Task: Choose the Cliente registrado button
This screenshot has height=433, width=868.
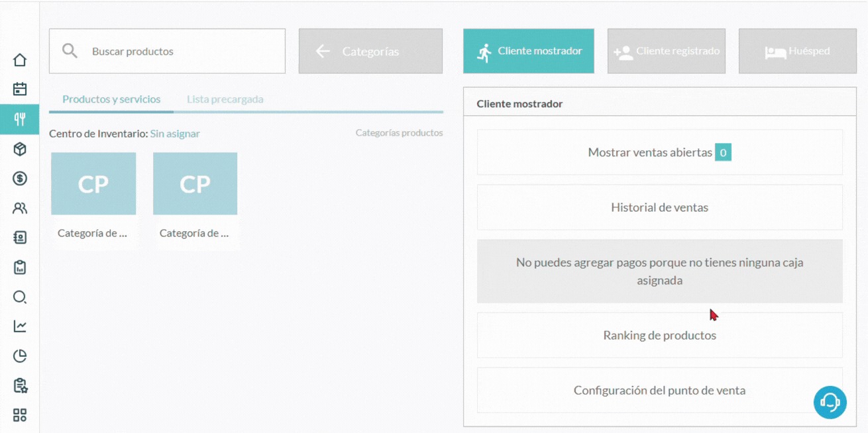Action: click(667, 51)
